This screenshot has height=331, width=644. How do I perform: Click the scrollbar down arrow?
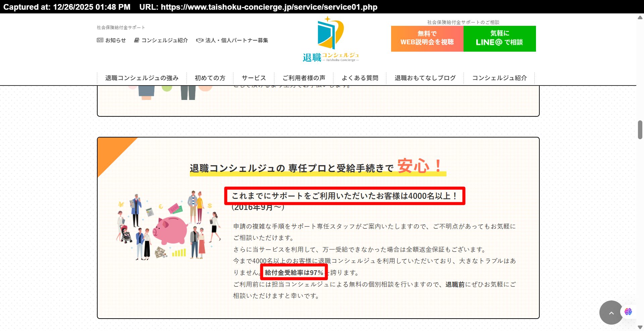640,327
